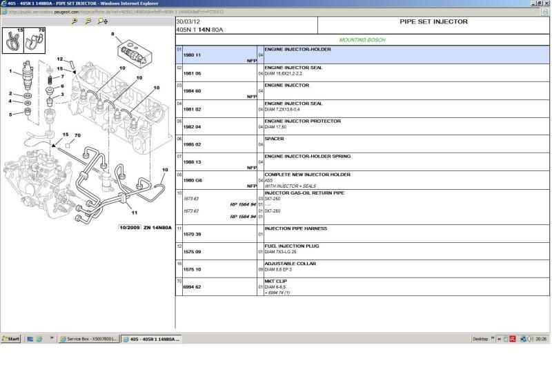Select FUEL INJECTION PLUG row

click(362, 252)
